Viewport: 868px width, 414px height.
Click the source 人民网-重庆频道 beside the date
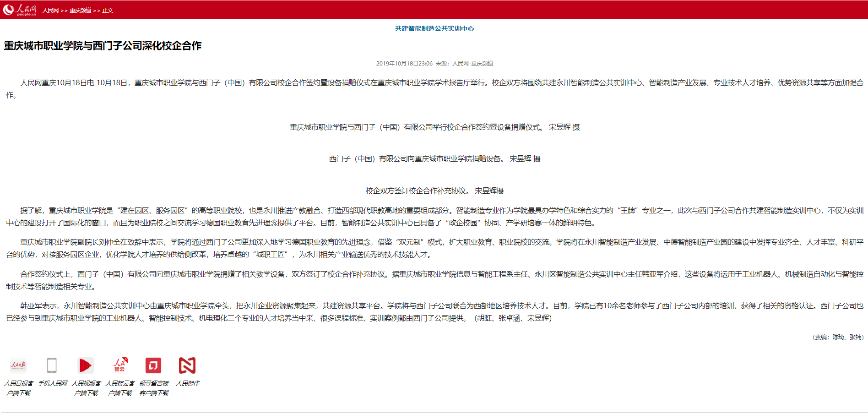coord(472,64)
